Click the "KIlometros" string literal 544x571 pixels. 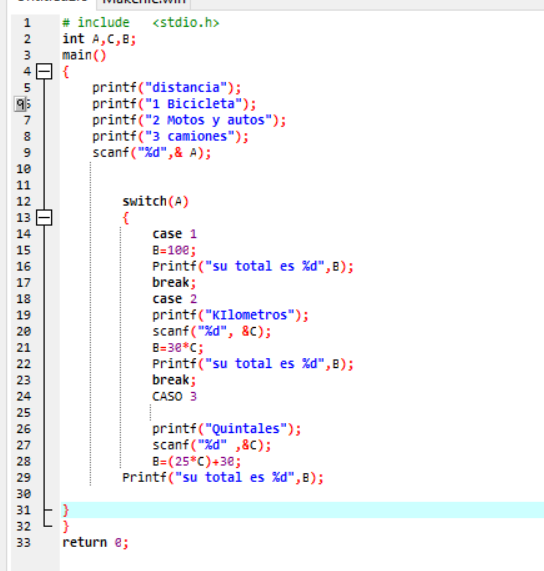[250, 315]
